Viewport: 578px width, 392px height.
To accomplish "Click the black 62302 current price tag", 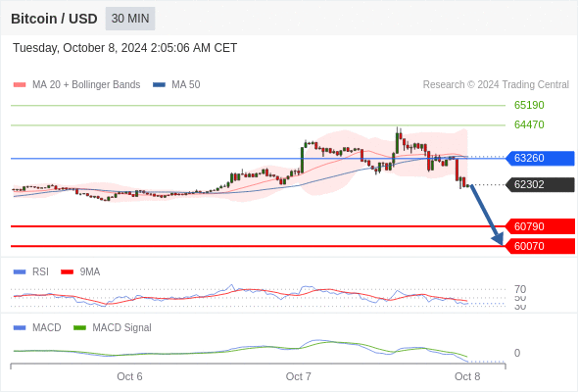I will tap(540, 184).
